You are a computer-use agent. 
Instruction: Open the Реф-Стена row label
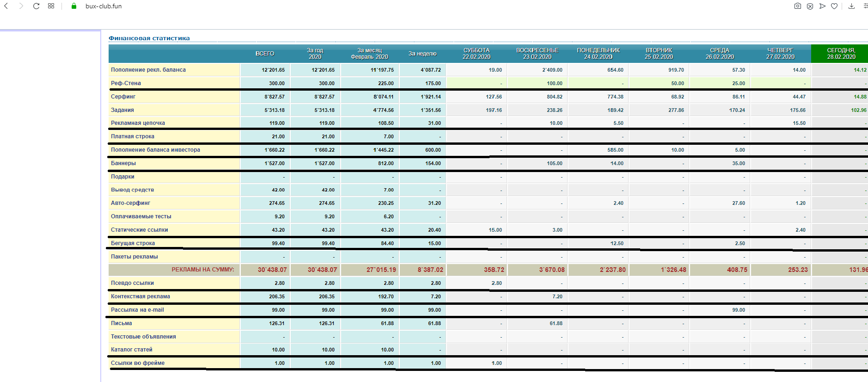(126, 83)
